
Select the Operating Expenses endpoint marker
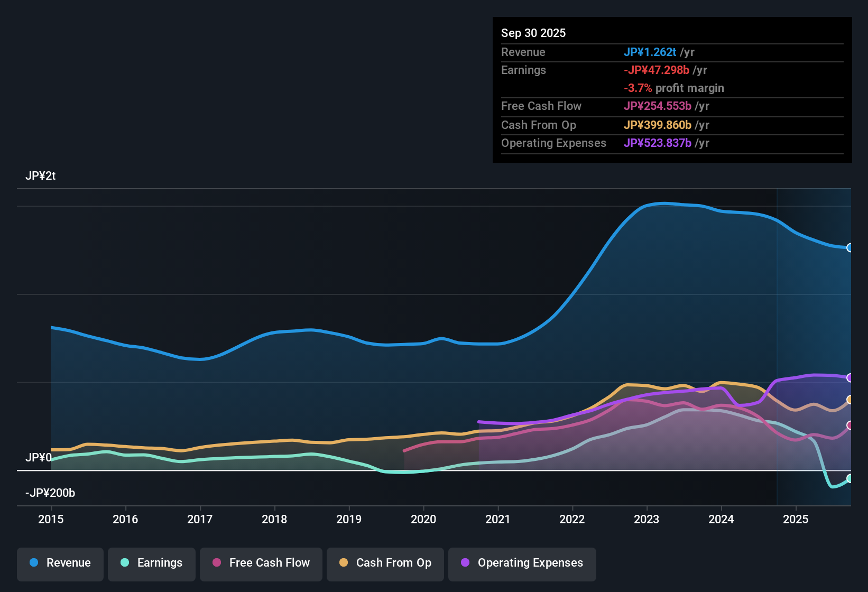pos(850,378)
